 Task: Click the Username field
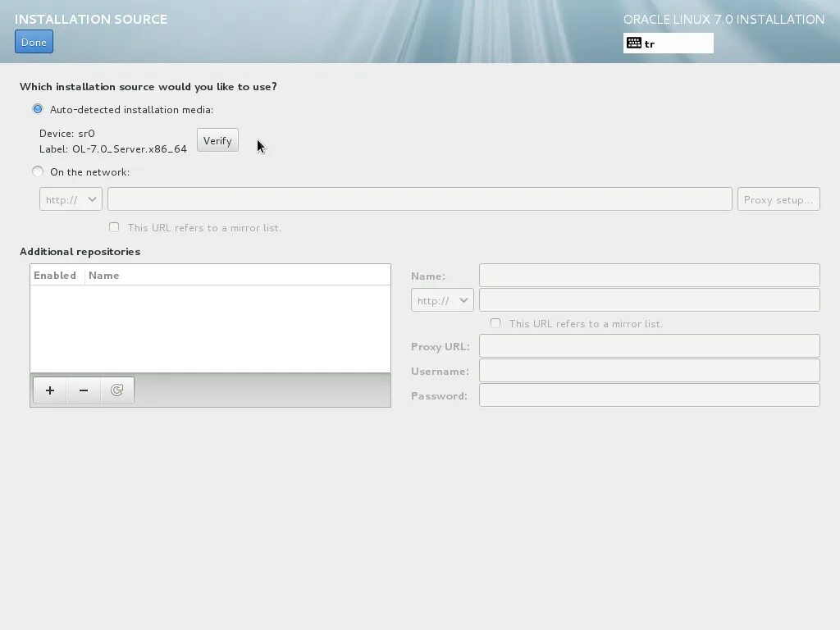tap(650, 371)
